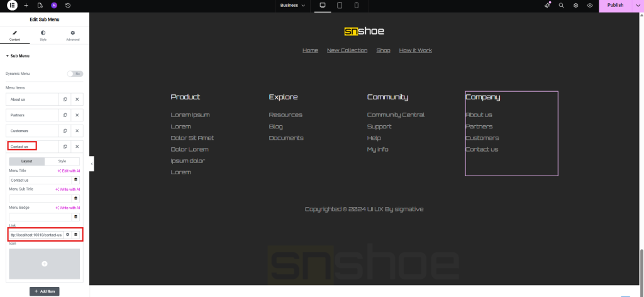Collapse the editor panel with side handle

[92, 164]
